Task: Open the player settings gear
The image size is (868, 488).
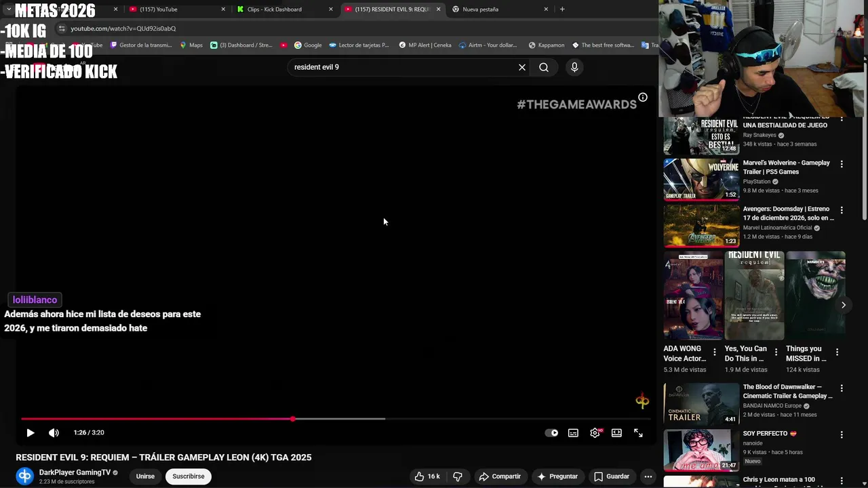Action: click(595, 433)
